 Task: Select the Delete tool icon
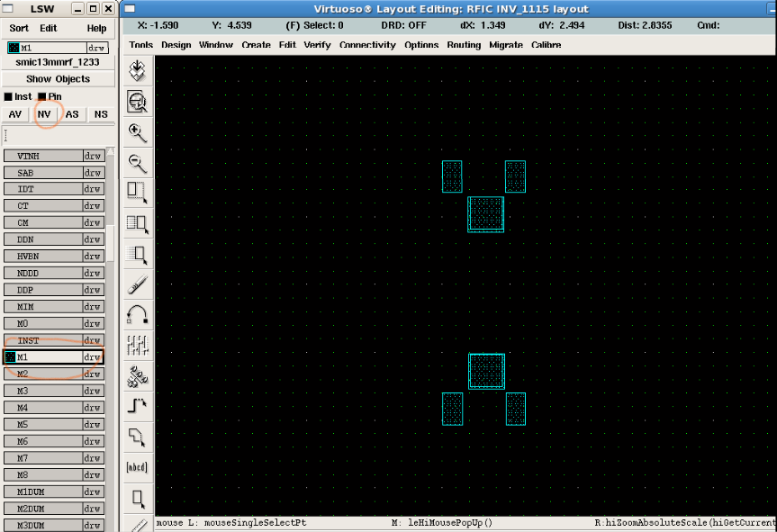click(x=137, y=284)
